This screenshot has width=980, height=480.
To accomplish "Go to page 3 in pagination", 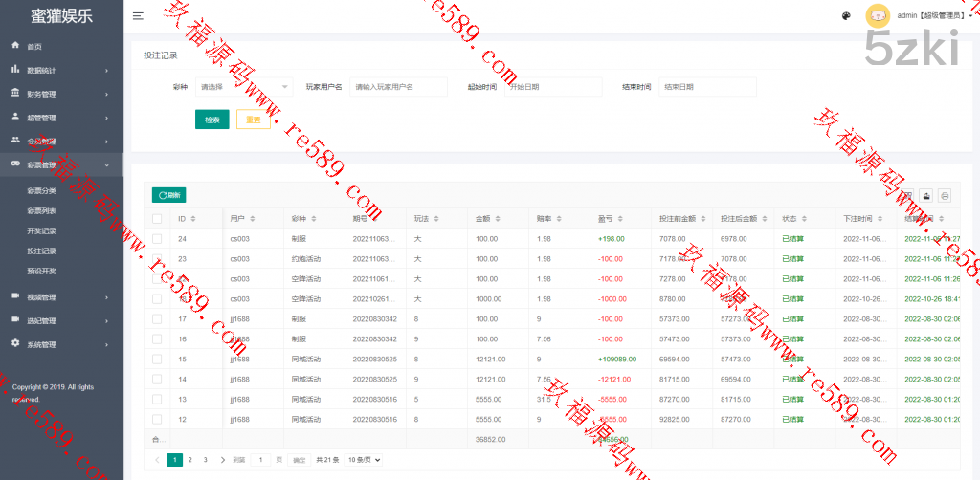I will click(x=205, y=460).
